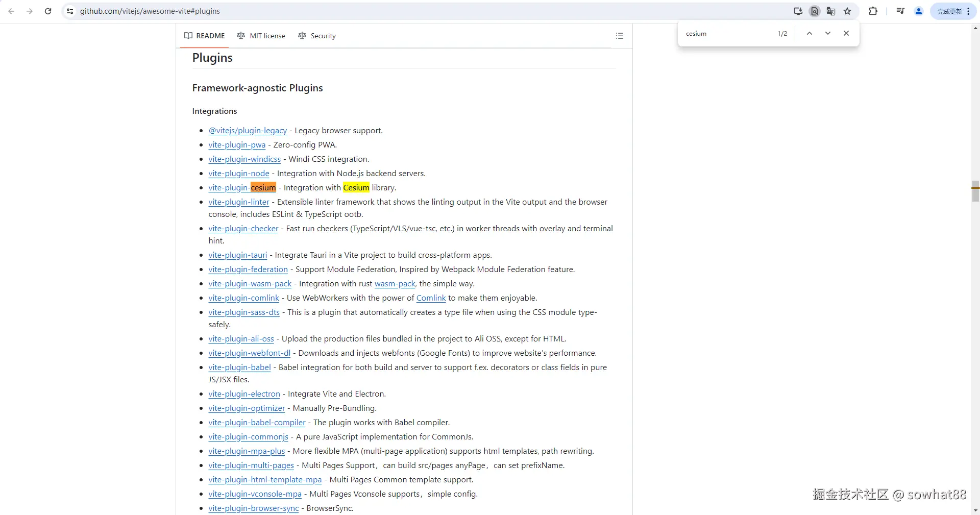Image resolution: width=980 pixels, height=515 pixels.
Task: Open the vite-plugin-cesium link
Action: (242, 188)
